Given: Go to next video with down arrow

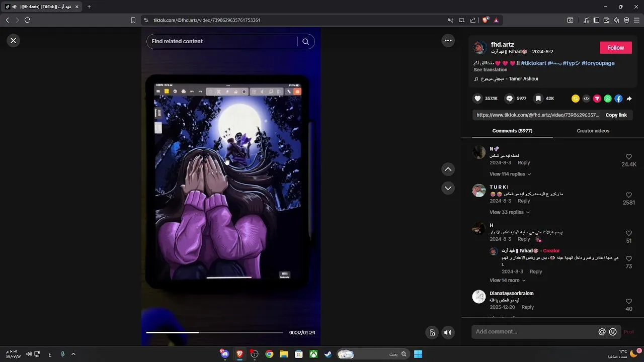Looking at the screenshot, I should [448, 188].
